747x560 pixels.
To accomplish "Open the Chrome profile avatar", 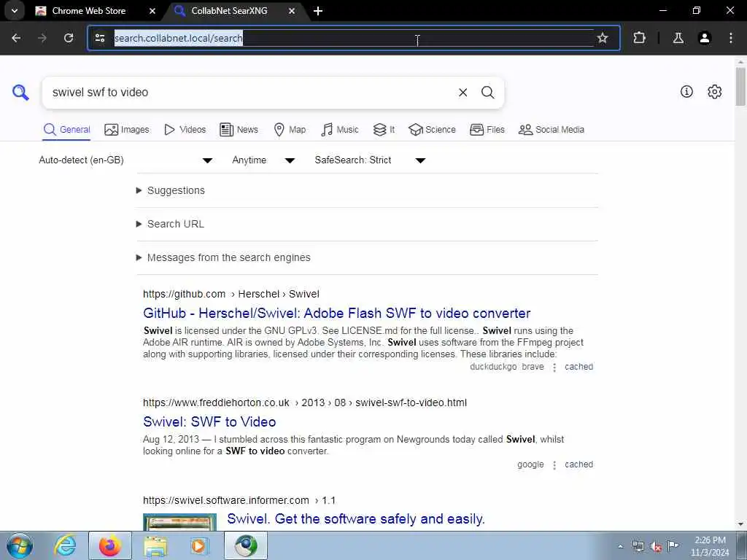I will pyautogui.click(x=705, y=38).
